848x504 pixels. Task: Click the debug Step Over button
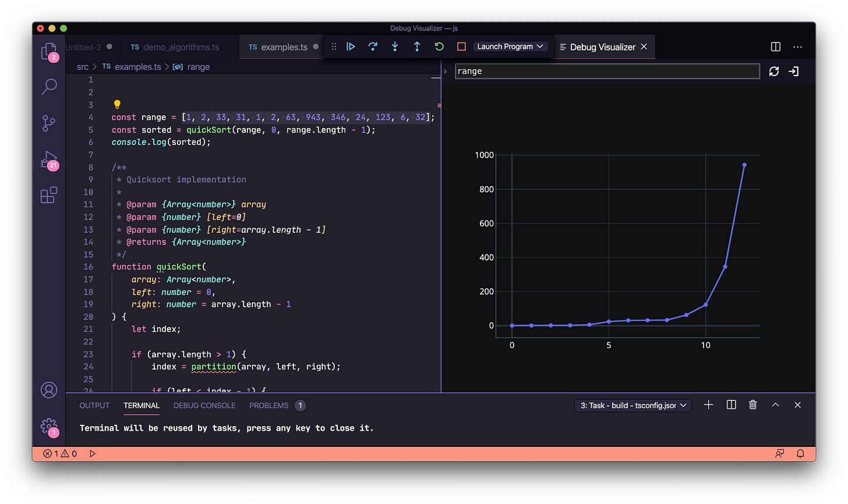tap(373, 47)
